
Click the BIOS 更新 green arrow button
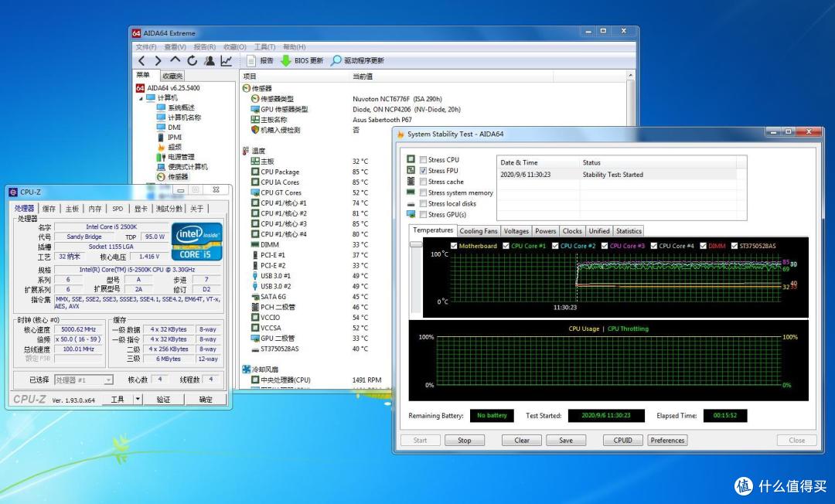(302, 60)
